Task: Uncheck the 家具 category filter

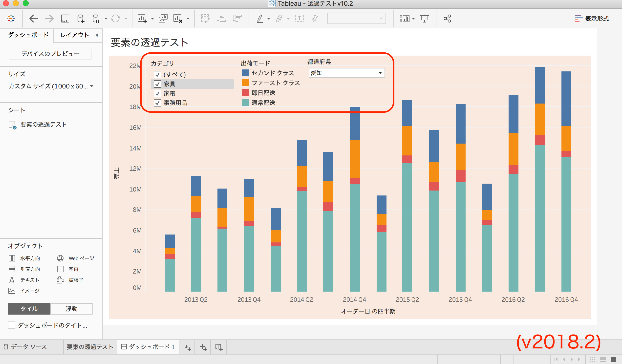Action: [x=157, y=84]
